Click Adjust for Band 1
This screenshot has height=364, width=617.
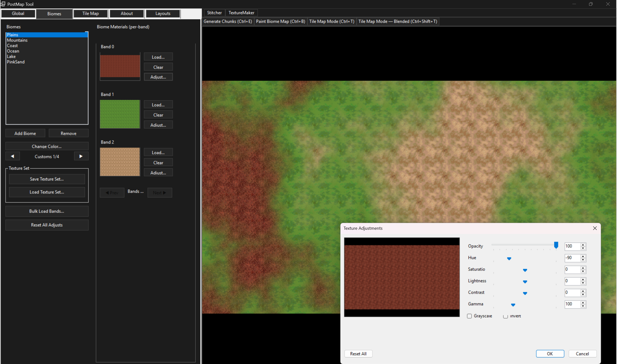(158, 125)
